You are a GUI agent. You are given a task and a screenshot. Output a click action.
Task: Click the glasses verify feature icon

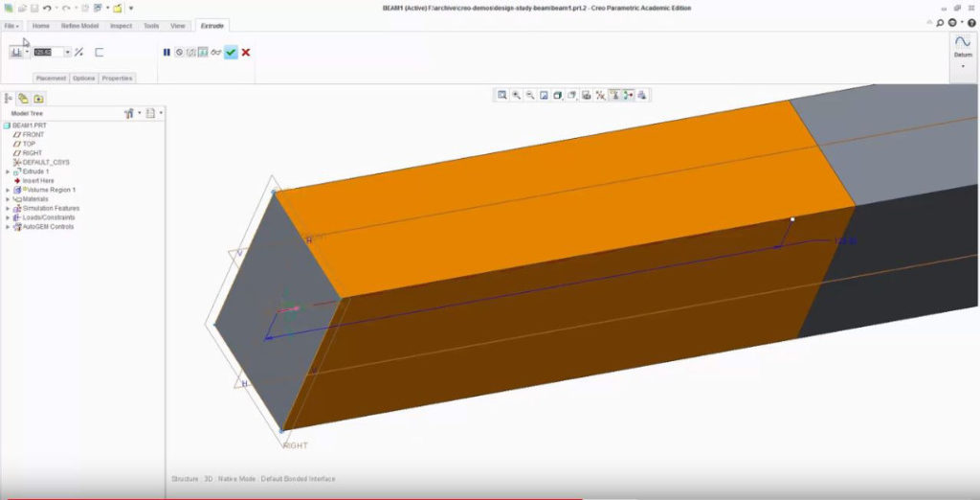pos(215,52)
